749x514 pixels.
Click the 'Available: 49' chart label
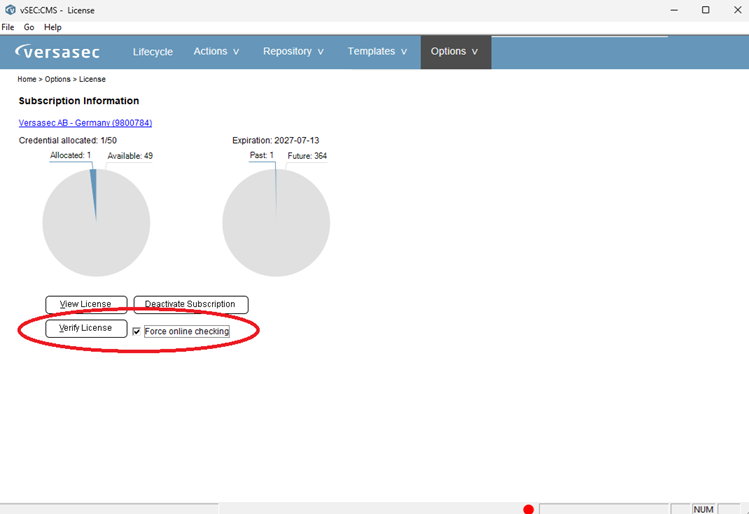click(x=130, y=156)
